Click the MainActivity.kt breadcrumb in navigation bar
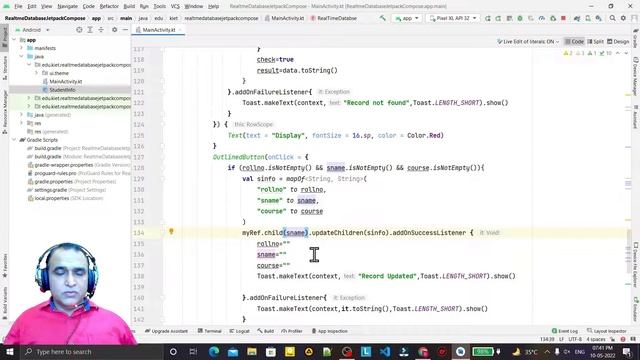The image size is (640, 360). coord(284,18)
